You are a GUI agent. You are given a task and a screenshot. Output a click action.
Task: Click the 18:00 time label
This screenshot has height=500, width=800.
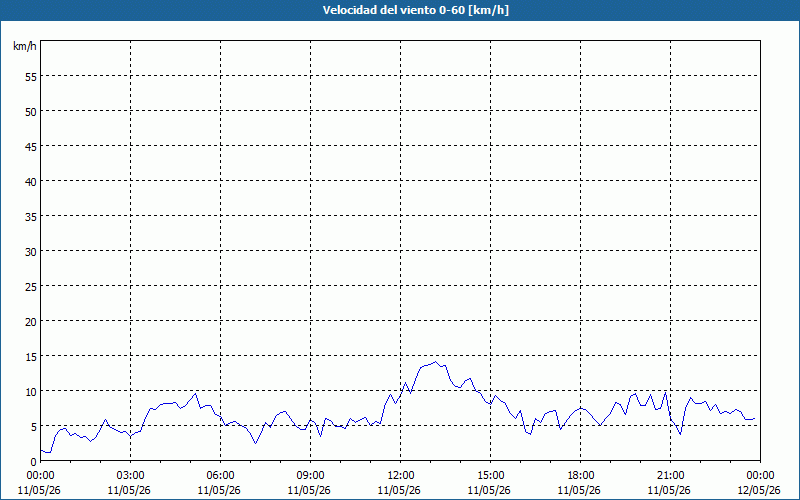pos(581,476)
